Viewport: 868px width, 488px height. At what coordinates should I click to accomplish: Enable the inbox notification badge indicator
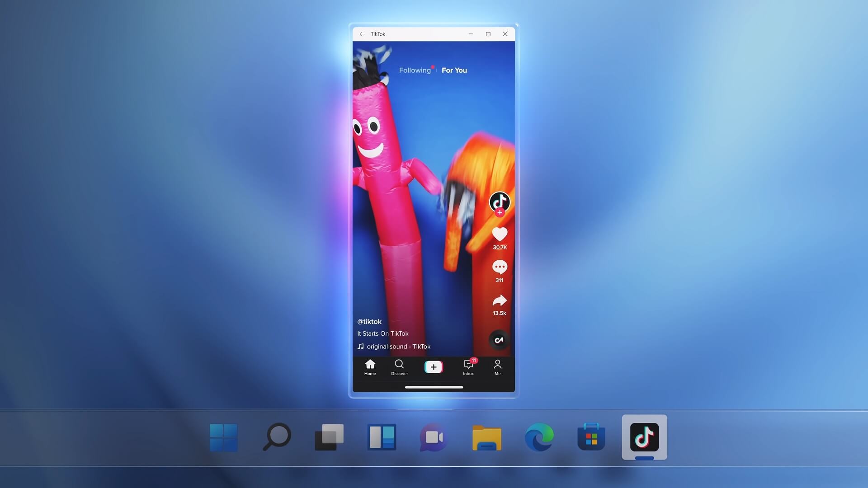coord(473,360)
